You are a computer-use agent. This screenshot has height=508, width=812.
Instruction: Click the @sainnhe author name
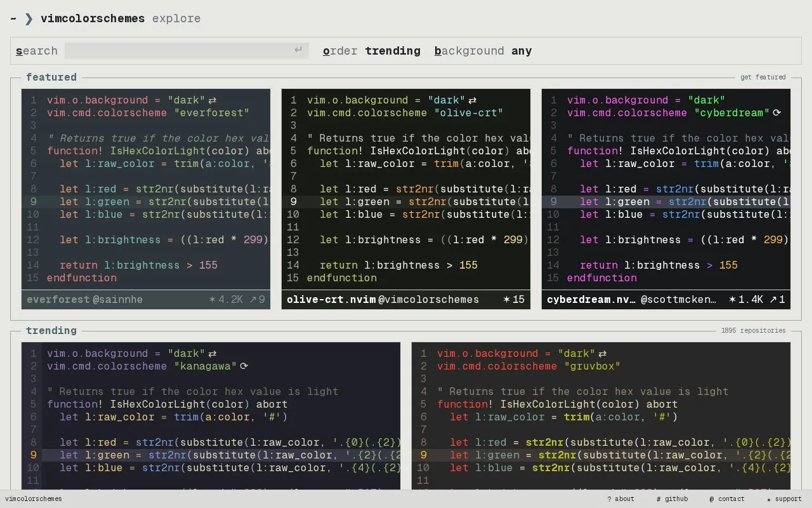coord(117,299)
